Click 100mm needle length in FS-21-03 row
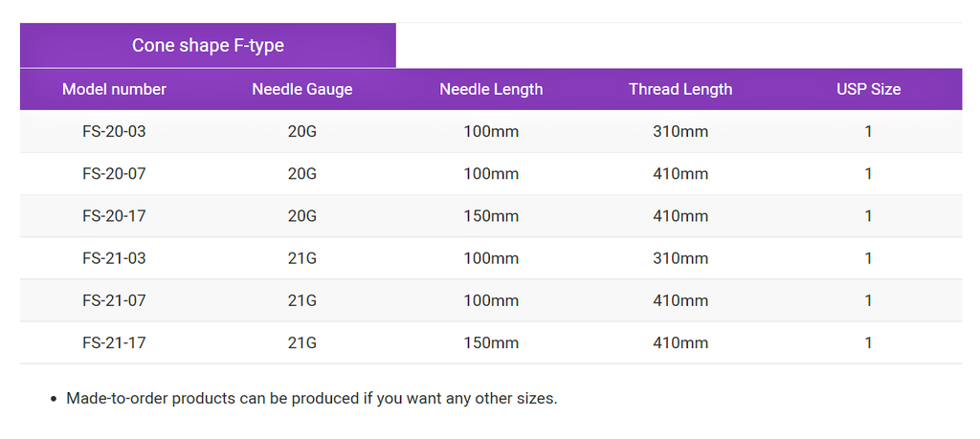 coord(491,258)
